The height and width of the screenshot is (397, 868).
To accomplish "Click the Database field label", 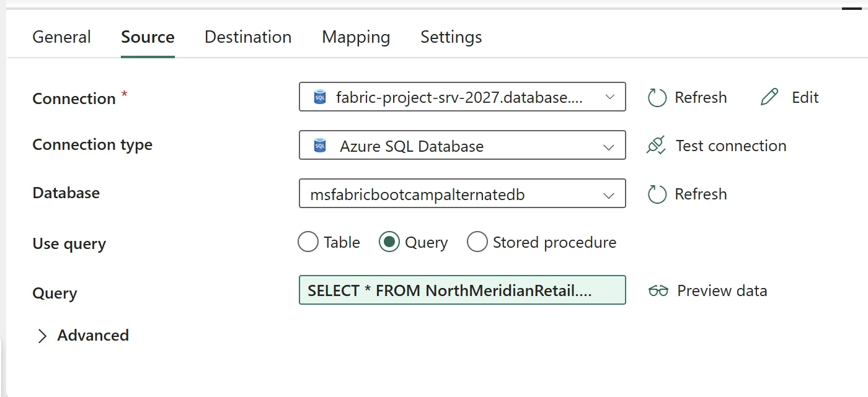I will pos(66,193).
